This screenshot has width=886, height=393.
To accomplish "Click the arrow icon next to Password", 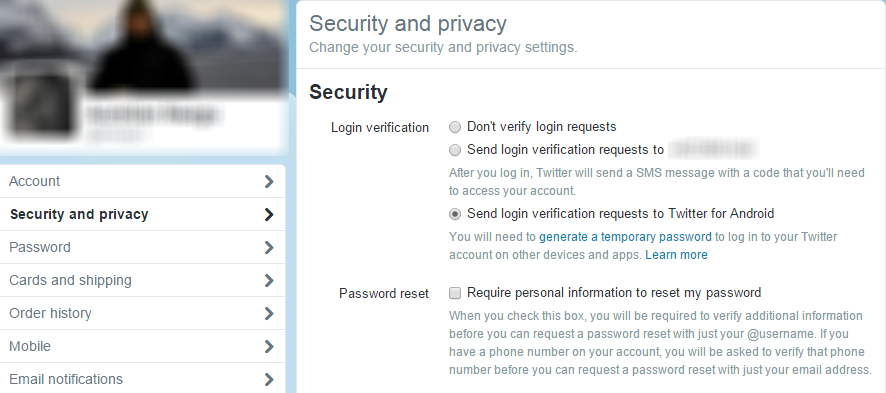I will pos(269,247).
